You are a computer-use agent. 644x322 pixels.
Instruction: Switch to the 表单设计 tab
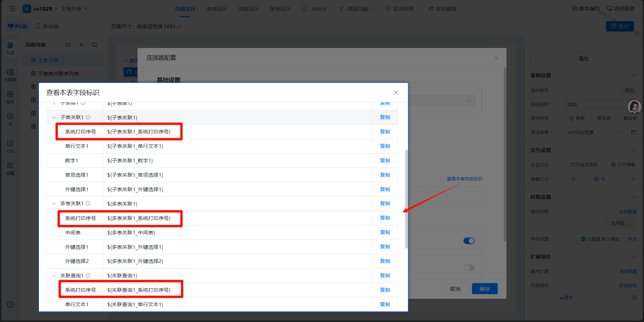click(x=217, y=9)
